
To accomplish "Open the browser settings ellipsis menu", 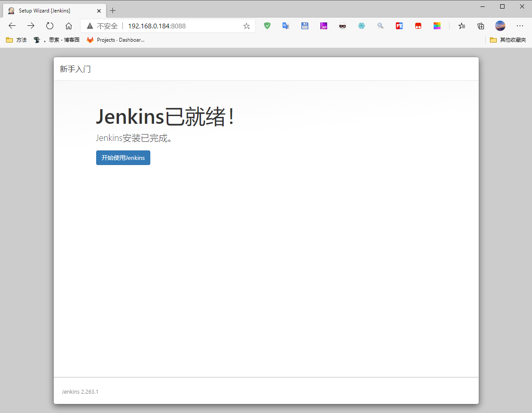I will tap(520, 26).
